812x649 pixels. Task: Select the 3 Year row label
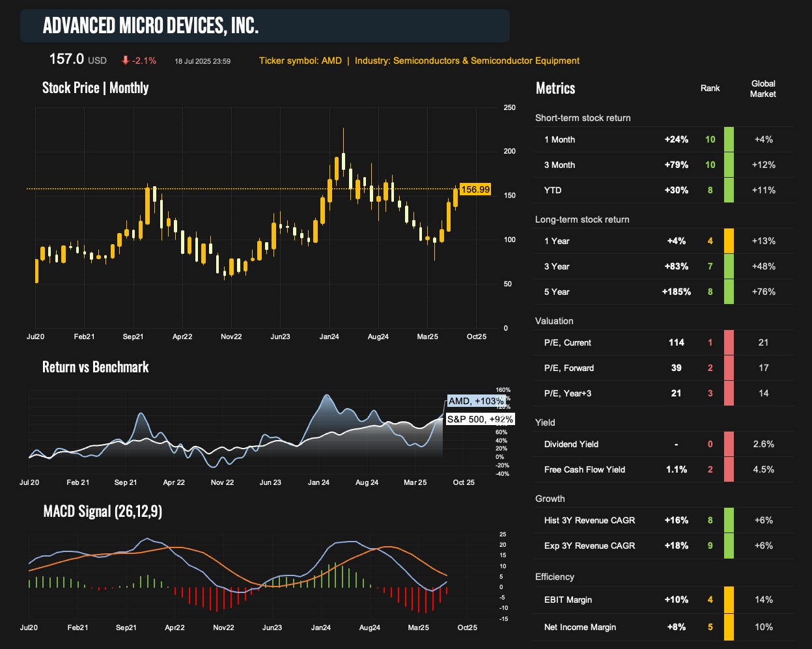tap(557, 266)
